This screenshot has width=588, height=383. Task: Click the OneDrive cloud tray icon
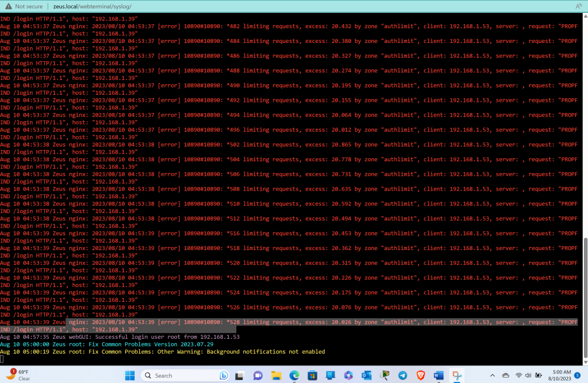tap(506, 375)
